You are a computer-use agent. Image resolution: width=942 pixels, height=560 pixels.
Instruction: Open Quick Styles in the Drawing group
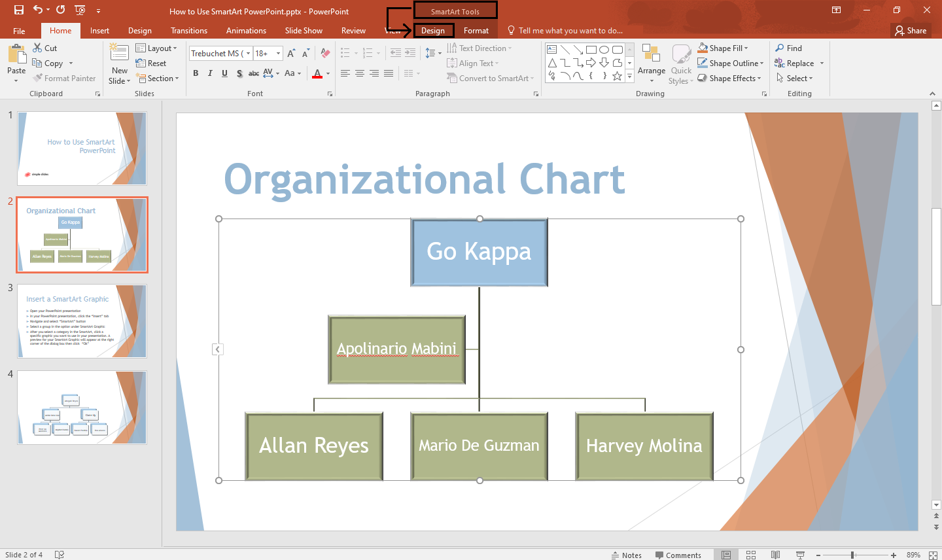click(x=680, y=63)
